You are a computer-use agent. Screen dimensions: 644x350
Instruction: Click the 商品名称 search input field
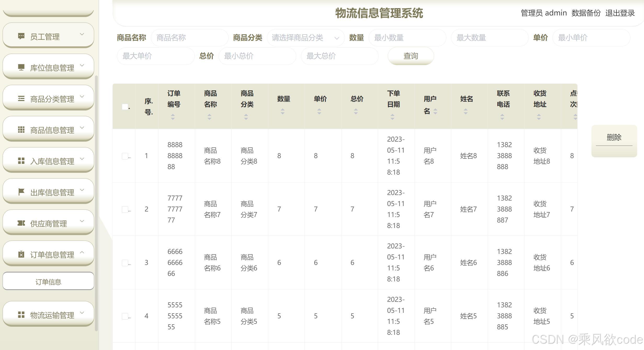pos(189,38)
